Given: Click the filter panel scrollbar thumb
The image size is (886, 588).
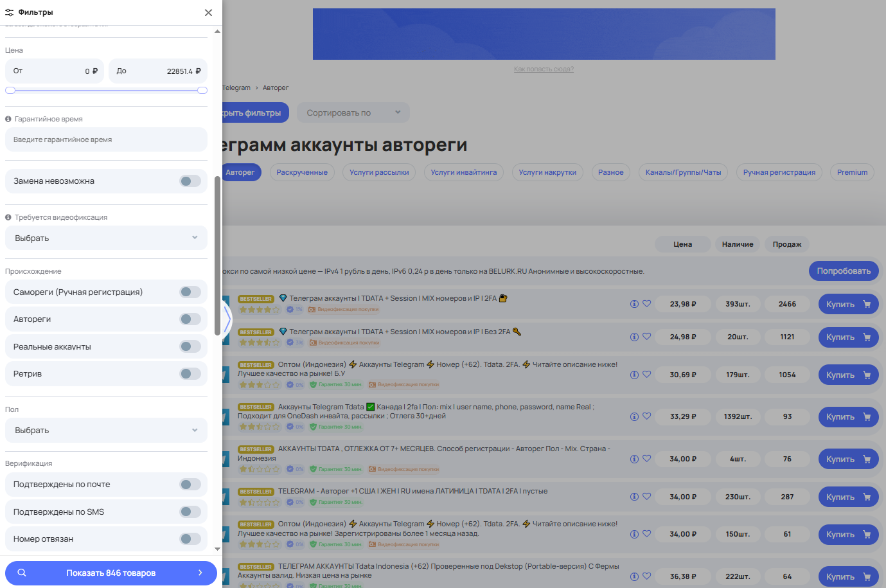Looking at the screenshot, I should pyautogui.click(x=217, y=255).
